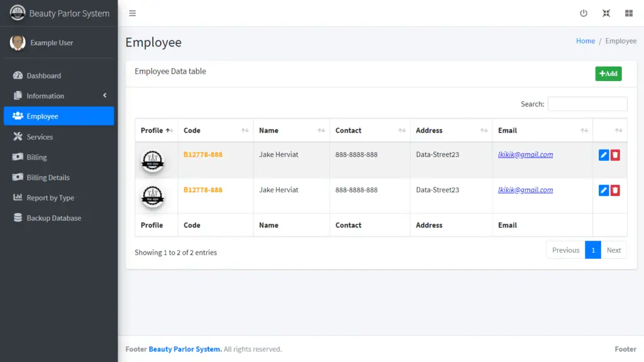Click the edit pencil icon for first employee
Screen dimensions: 644x362
[603, 155]
